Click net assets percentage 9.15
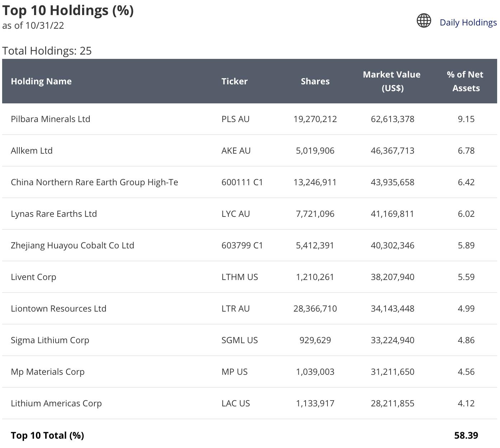Viewport: 500px width, 448px height. (x=466, y=119)
